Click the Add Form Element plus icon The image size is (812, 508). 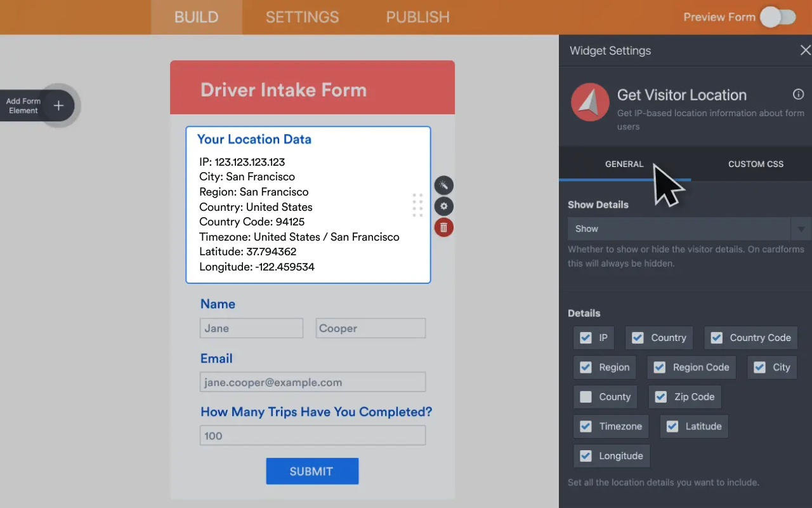click(58, 105)
